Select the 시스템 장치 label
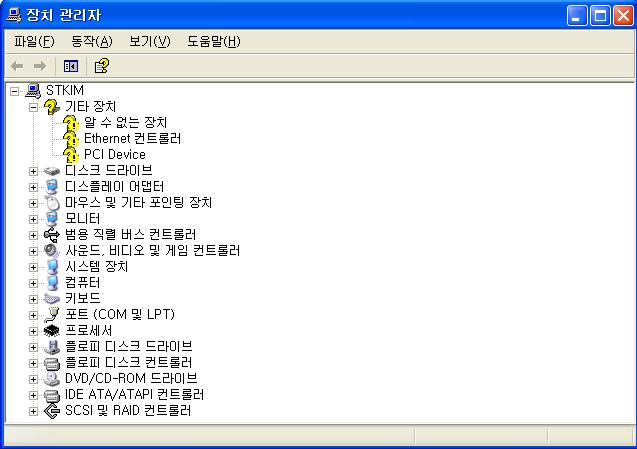 coord(97,267)
